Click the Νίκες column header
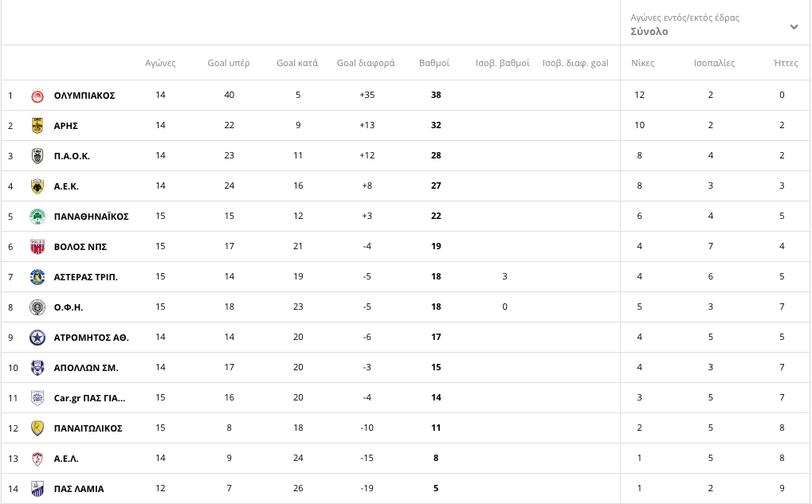The width and height of the screenshot is (812, 504). pos(642,63)
